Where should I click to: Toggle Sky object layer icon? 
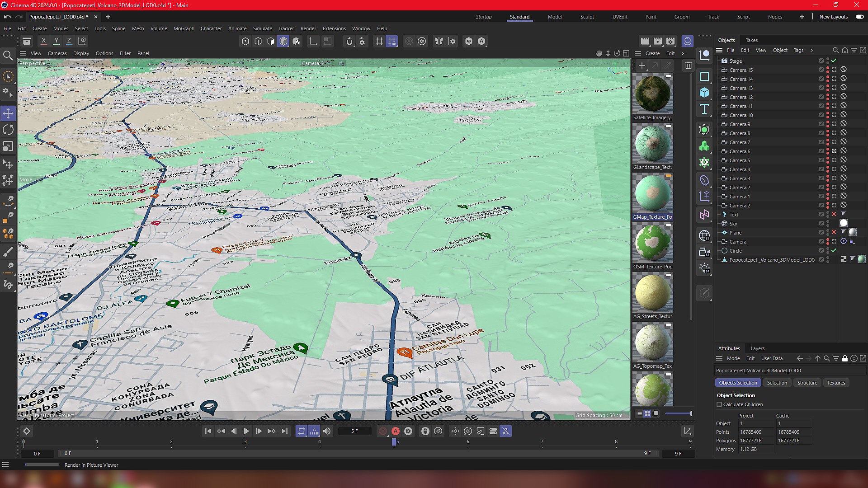click(x=821, y=224)
